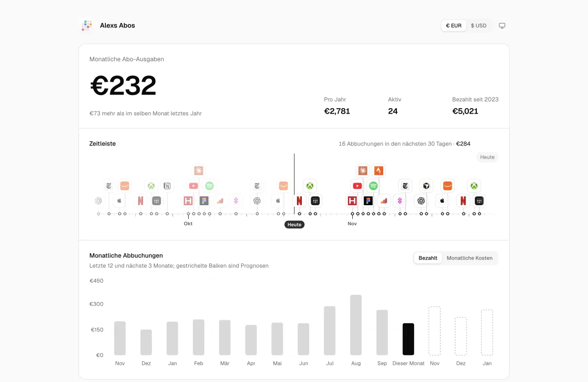Click the faded Netflix icon before Okt

141,201
